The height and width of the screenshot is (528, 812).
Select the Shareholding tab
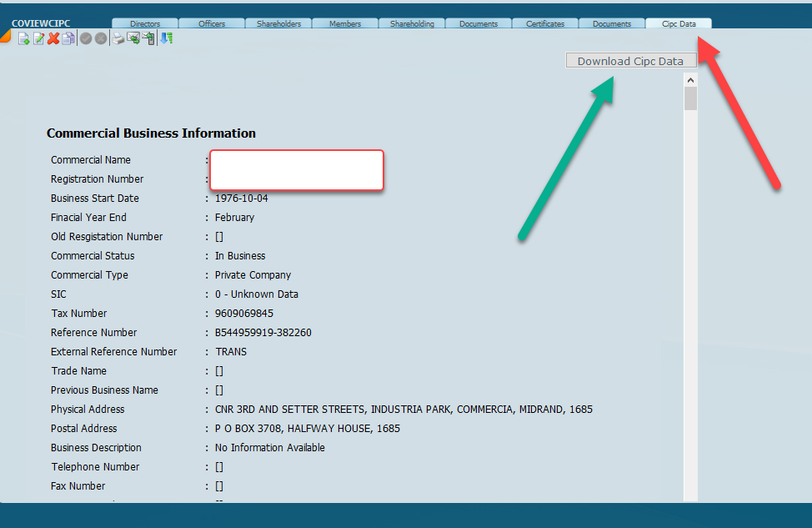pos(412,24)
